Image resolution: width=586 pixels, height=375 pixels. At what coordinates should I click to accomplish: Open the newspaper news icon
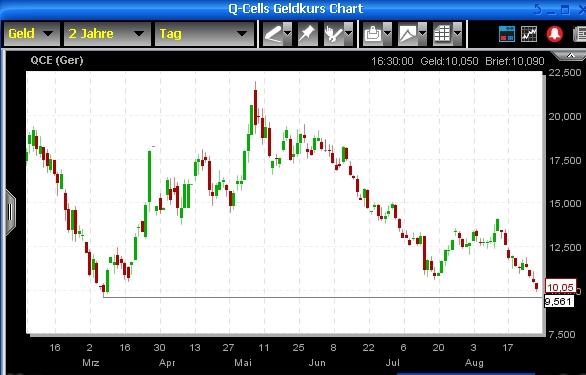click(579, 34)
